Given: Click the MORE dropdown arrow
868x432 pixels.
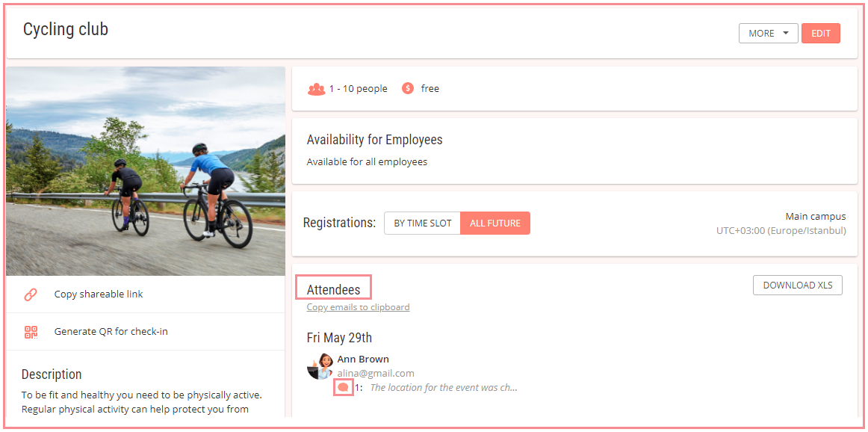Looking at the screenshot, I should pyautogui.click(x=786, y=33).
